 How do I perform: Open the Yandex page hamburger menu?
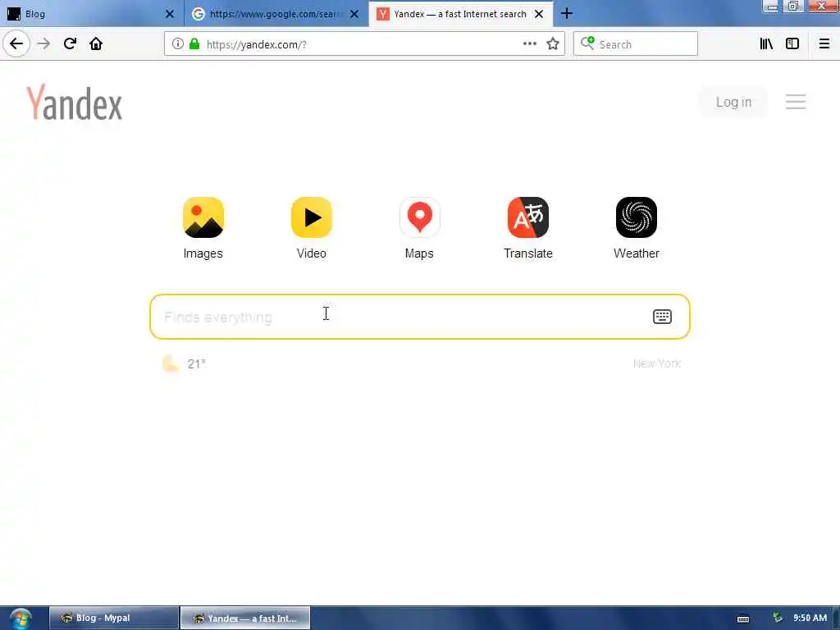point(796,102)
